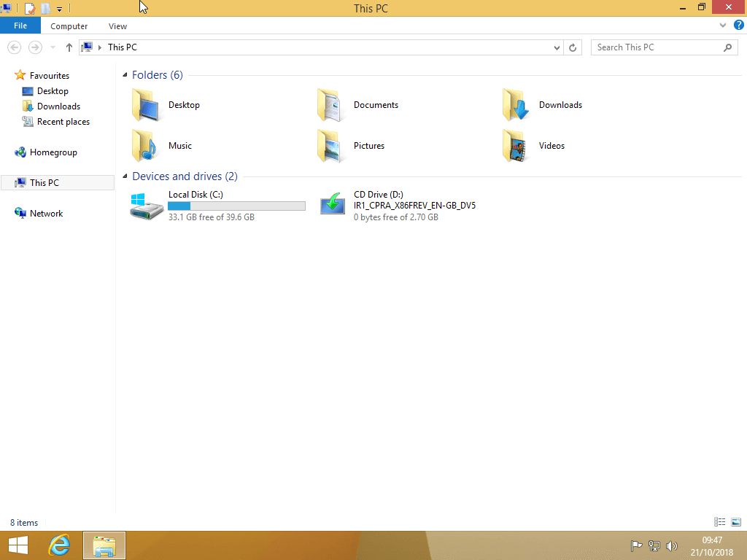Click the system menu icon in title bar

(7, 8)
